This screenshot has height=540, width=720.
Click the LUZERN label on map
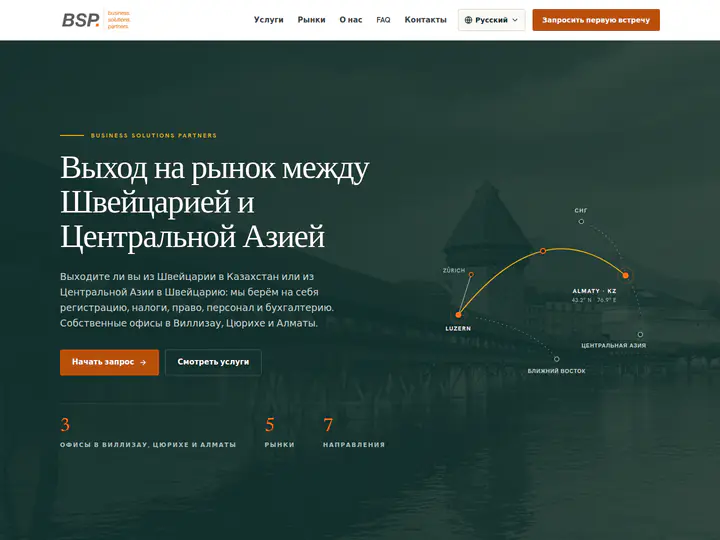[x=458, y=329]
